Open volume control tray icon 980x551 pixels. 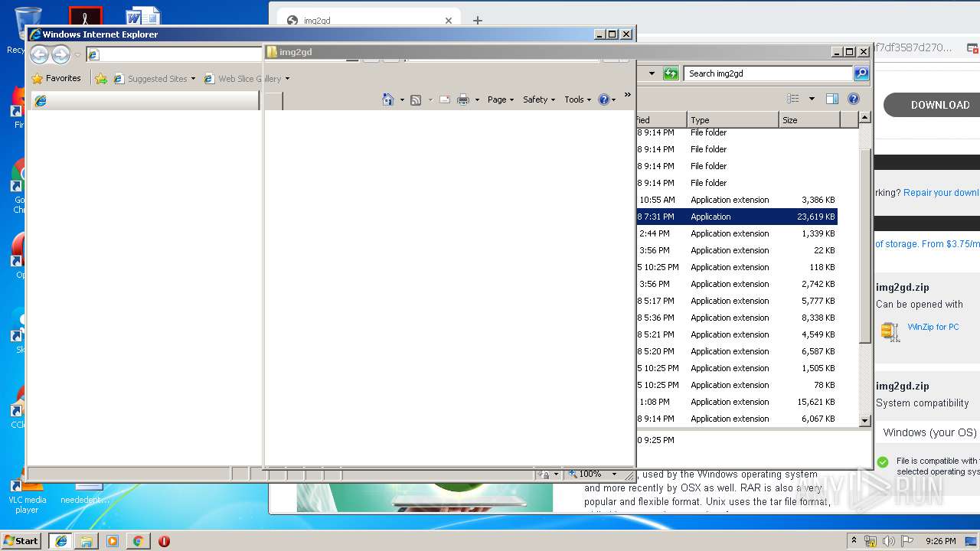tap(889, 541)
